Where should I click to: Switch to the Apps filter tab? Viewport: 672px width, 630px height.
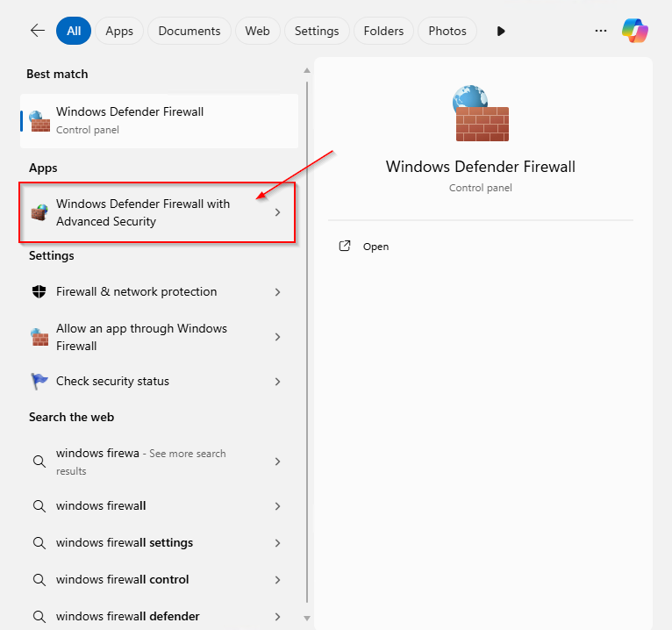tap(119, 31)
